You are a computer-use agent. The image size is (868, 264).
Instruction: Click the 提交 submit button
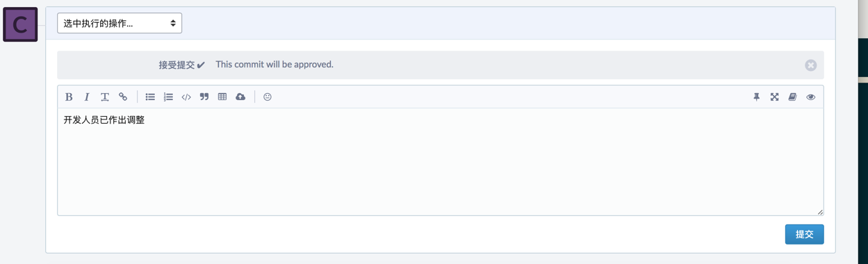805,234
